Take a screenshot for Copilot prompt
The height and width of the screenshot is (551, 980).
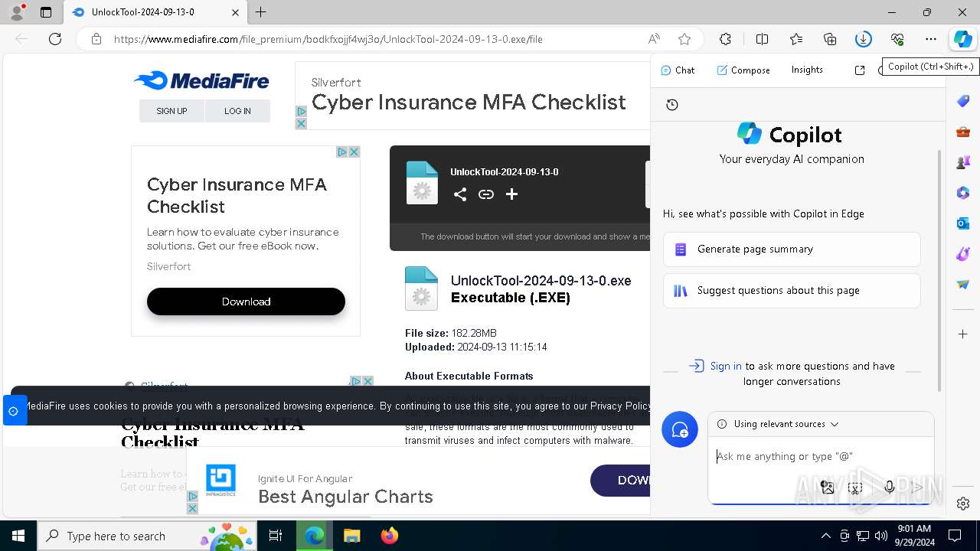click(x=855, y=487)
